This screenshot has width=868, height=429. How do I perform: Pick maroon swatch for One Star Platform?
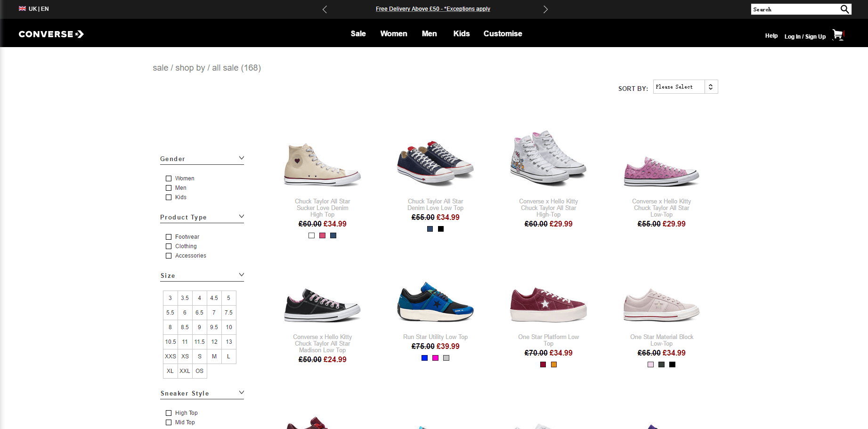coord(543,364)
